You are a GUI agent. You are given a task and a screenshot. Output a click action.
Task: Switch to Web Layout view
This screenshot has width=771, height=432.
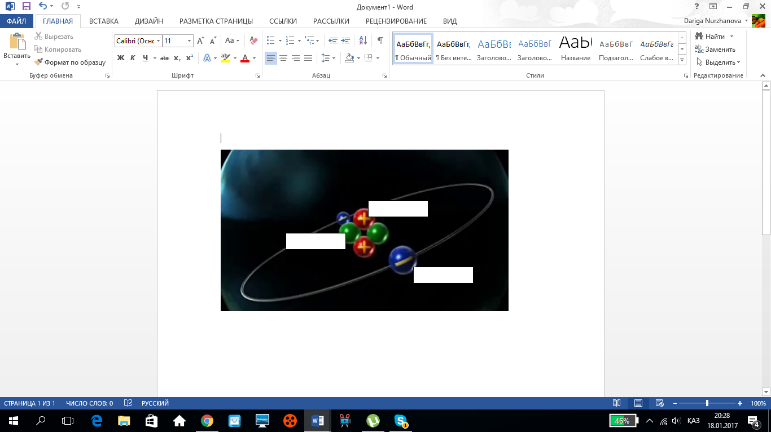click(660, 403)
